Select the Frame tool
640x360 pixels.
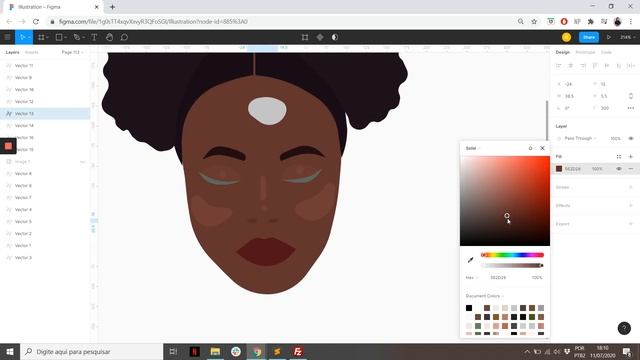(41, 37)
